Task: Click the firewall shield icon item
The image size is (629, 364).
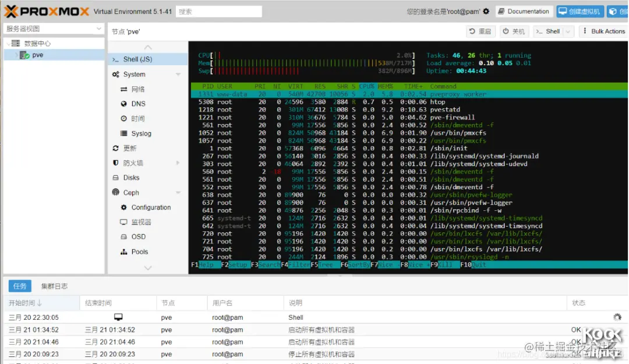Action: [x=115, y=162]
